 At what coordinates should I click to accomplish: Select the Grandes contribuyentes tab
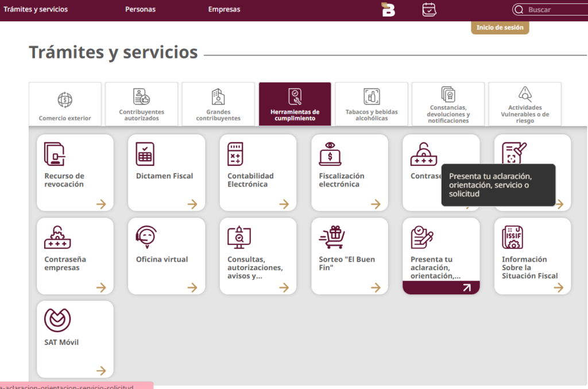click(218, 104)
